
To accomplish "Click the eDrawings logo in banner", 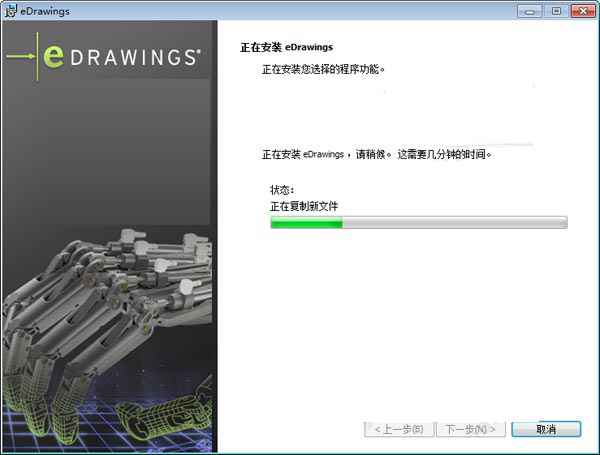I will [104, 57].
